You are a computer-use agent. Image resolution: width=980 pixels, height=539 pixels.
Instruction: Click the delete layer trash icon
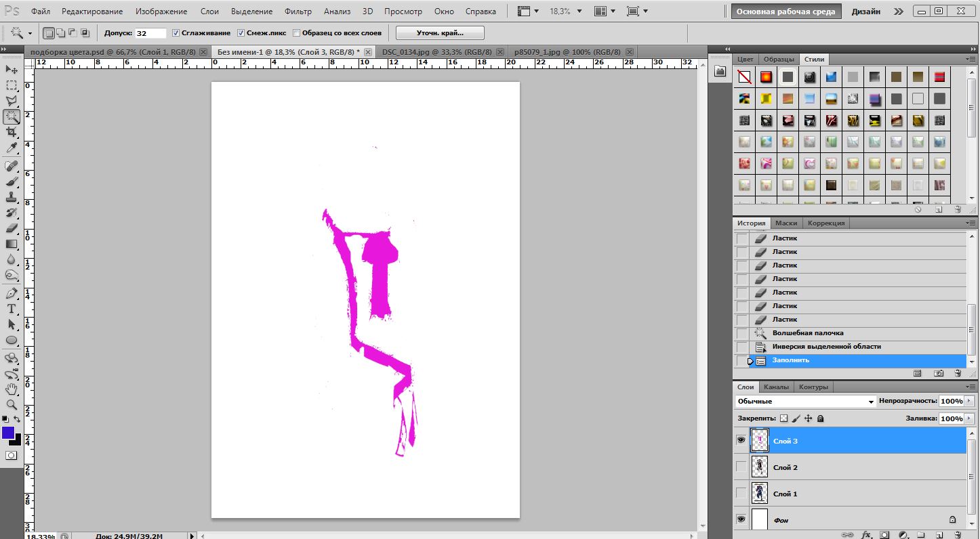(958, 535)
